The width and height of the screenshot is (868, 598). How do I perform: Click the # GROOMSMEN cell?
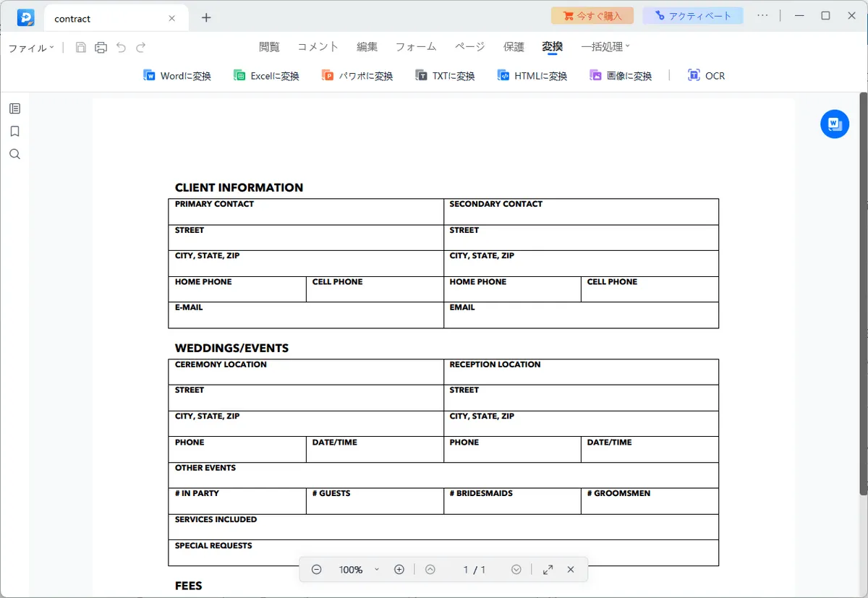coord(650,501)
